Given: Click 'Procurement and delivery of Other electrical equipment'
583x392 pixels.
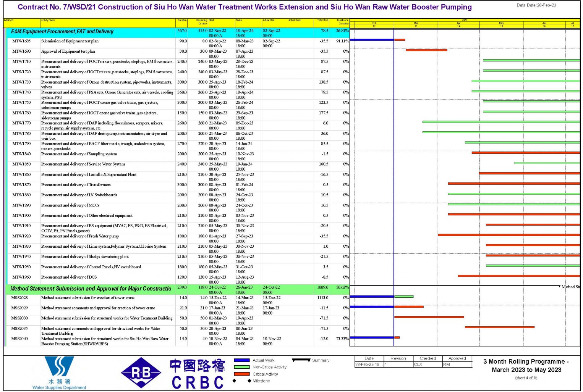Looking at the screenshot, I should 87,216.
